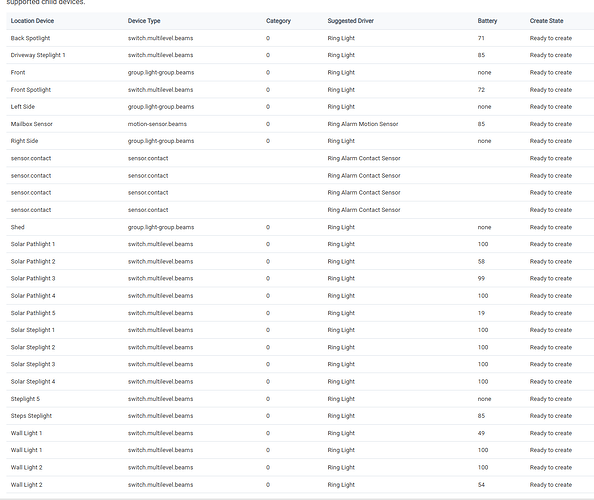The width and height of the screenshot is (594, 500).
Task: Click the Category column header
Action: [x=278, y=21]
